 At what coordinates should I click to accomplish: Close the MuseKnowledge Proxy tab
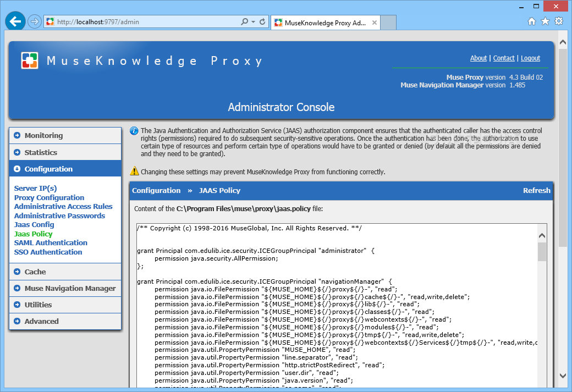(375, 23)
